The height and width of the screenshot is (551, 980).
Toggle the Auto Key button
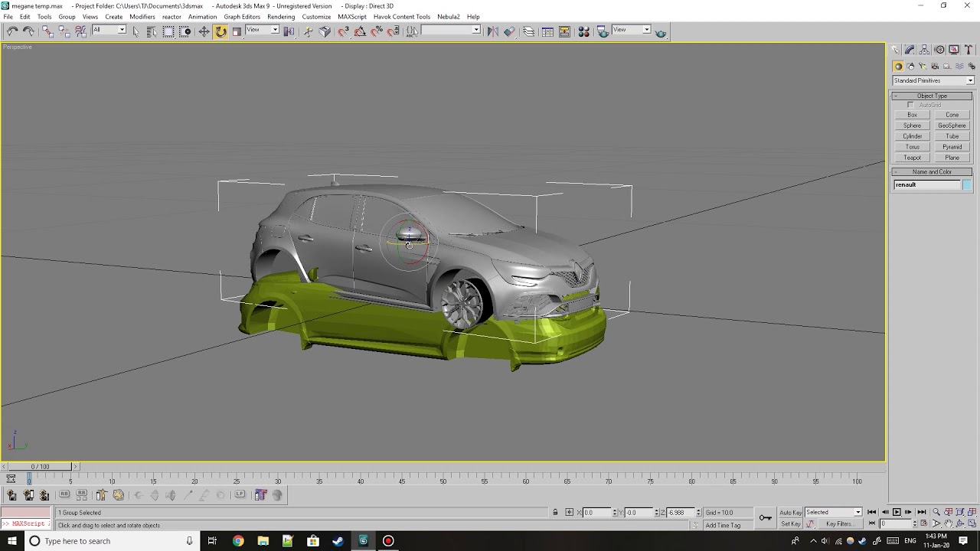[791, 512]
